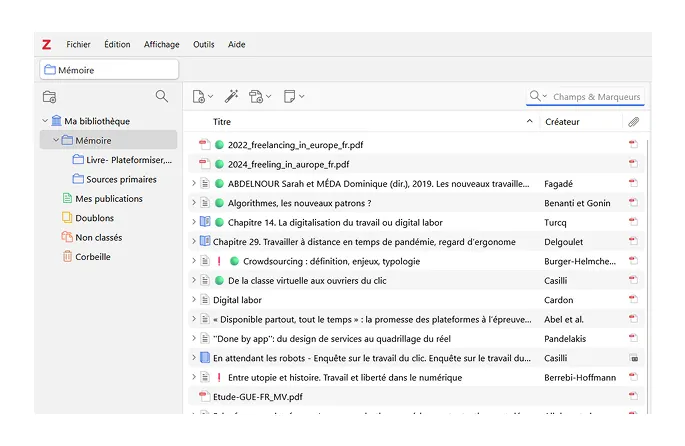
Task: Click attachment icon on En attendant les robots row
Action: (x=634, y=358)
